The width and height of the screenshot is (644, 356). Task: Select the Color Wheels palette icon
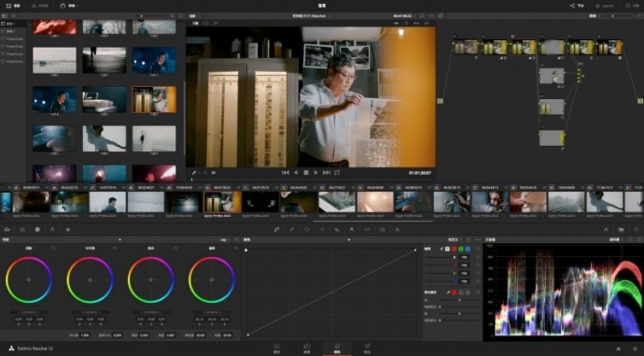[37, 229]
